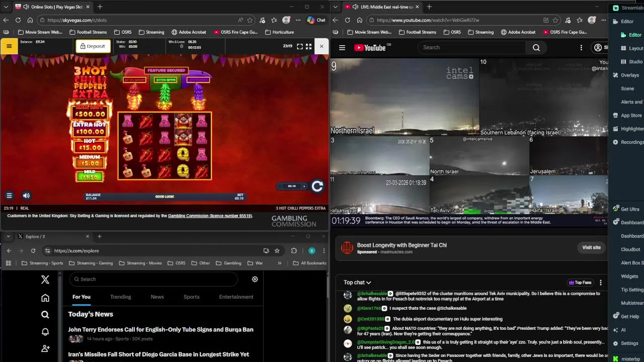Open the Gambling Commission licence link
644x362 pixels.
pos(210,216)
